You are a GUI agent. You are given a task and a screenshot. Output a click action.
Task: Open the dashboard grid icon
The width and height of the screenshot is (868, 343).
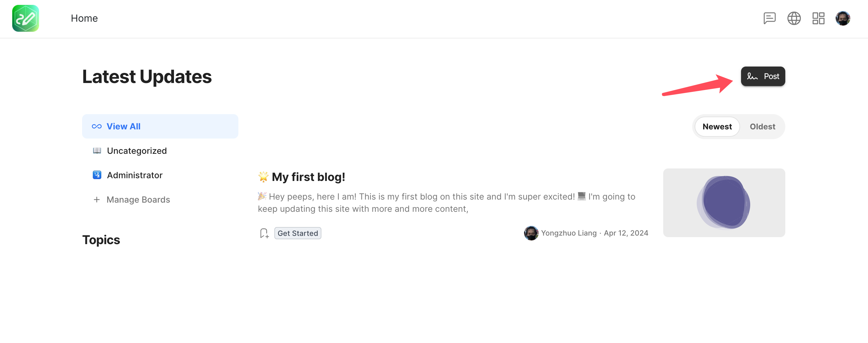pos(818,18)
